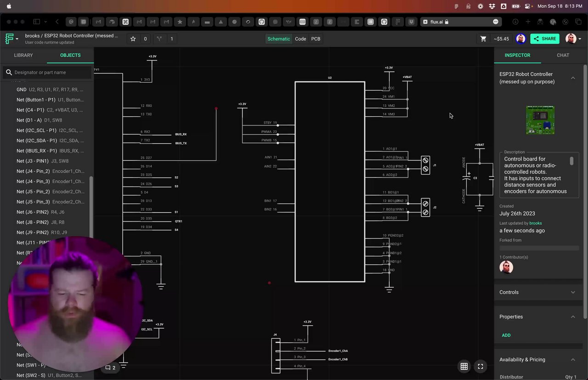
Task: Select Net (D1 - A) row
Action: (x=51, y=120)
